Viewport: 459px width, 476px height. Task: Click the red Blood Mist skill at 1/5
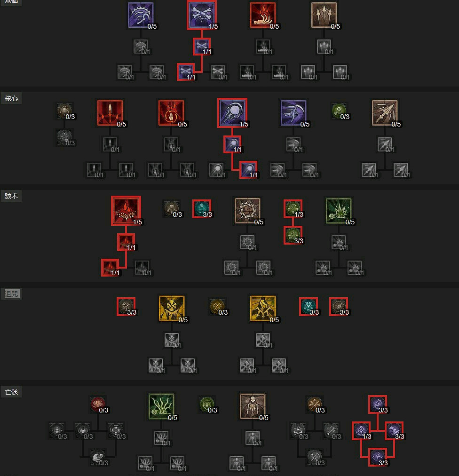click(126, 210)
